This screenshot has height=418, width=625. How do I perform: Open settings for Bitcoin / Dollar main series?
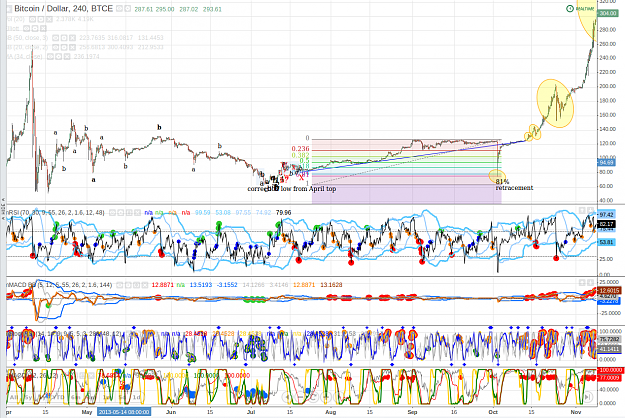point(128,8)
